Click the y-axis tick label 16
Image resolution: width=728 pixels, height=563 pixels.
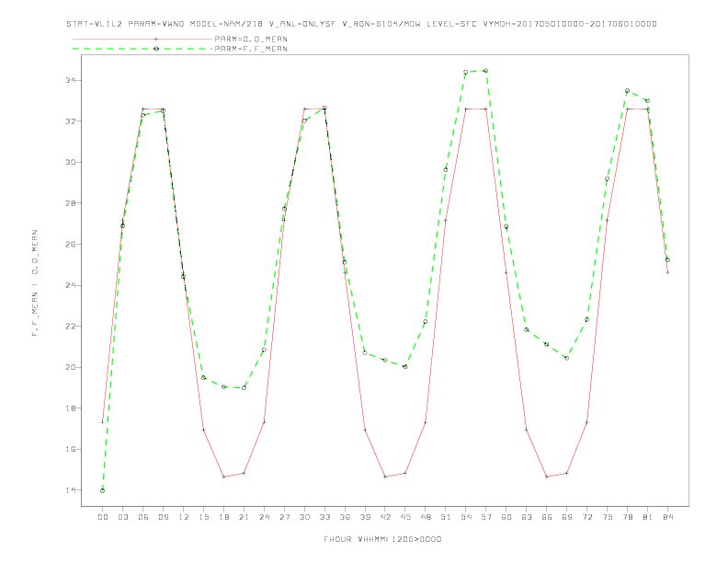(70, 449)
